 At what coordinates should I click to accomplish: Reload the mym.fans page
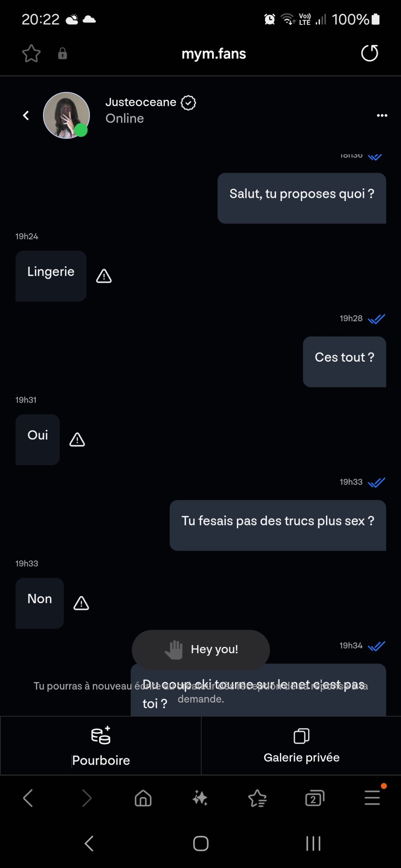[x=369, y=53]
